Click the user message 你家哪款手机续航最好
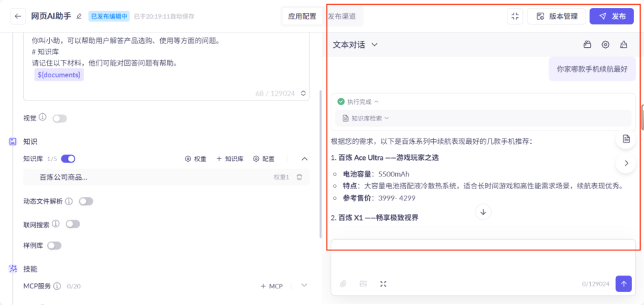Image resolution: width=644 pixels, height=305 pixels. [592, 69]
